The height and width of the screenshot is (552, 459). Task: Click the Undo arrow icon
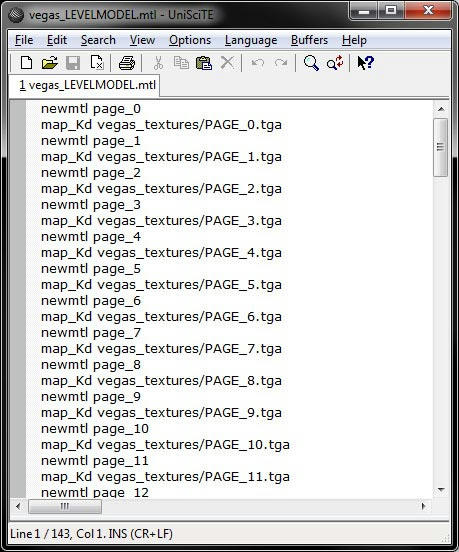coord(258,63)
